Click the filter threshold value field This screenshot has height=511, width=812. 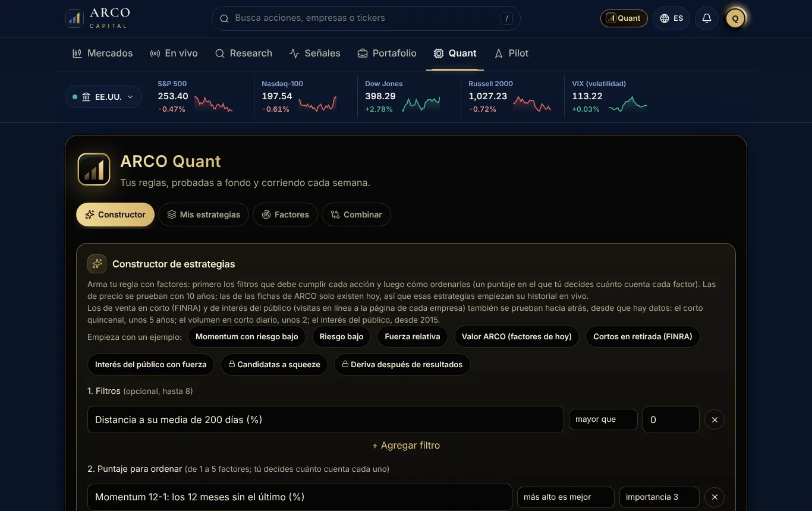(x=671, y=419)
